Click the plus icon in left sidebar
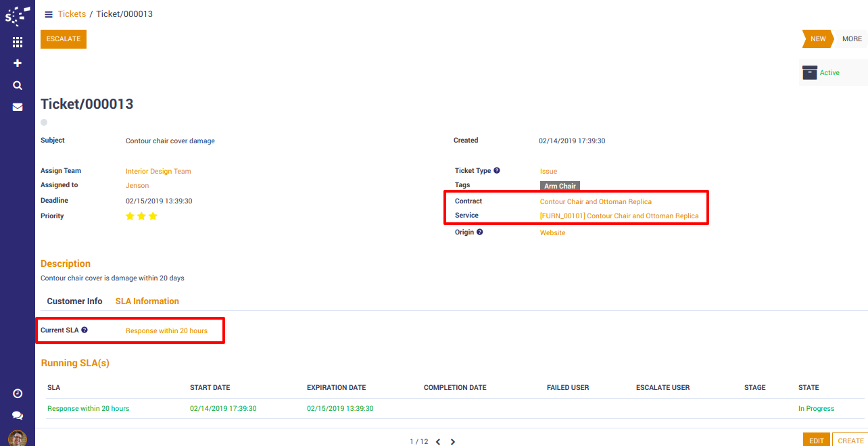The image size is (868, 446). [18, 63]
